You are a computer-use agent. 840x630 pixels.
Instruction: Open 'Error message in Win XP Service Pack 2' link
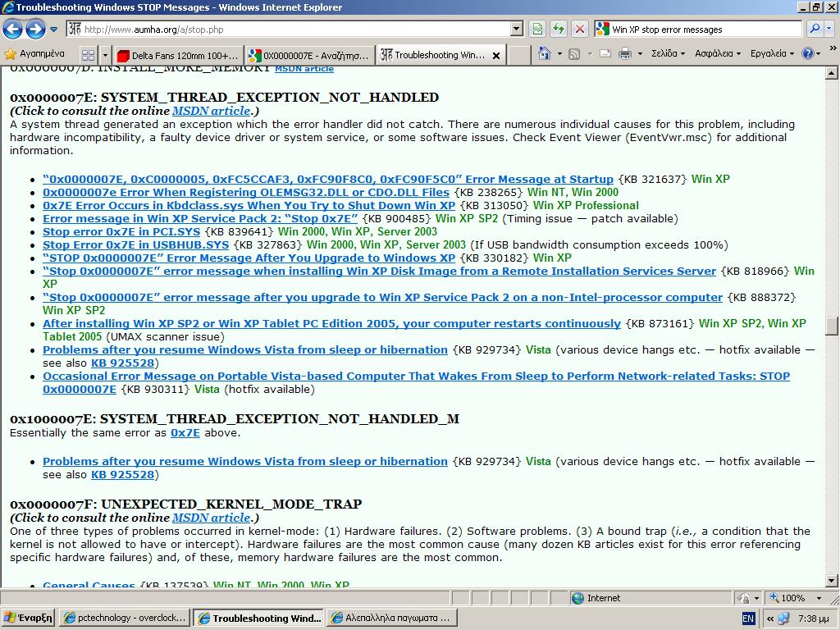click(x=200, y=218)
